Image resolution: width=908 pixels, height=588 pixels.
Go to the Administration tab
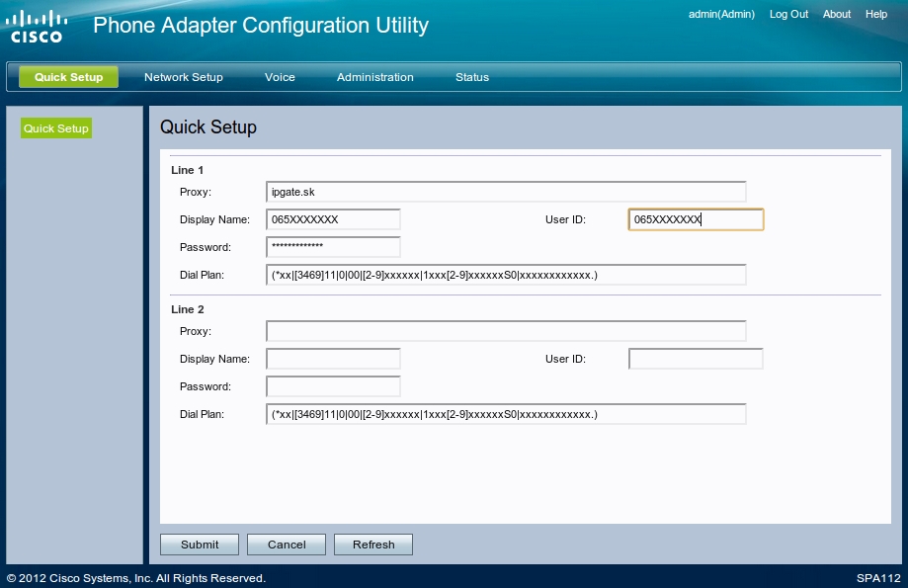(375, 77)
